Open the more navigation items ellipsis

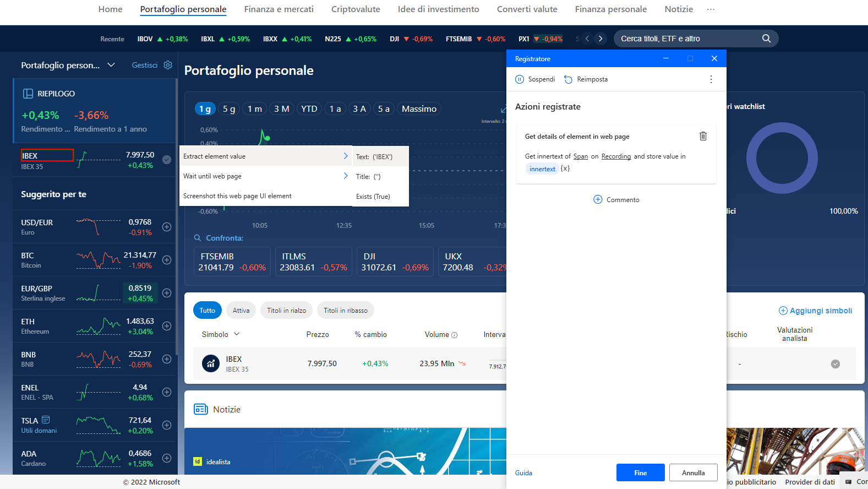pos(711,9)
